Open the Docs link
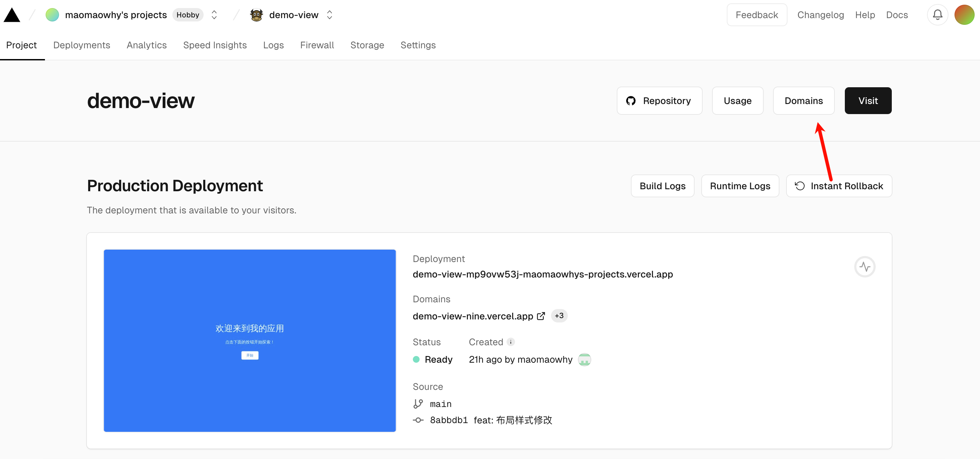The height and width of the screenshot is (459, 980). pyautogui.click(x=897, y=15)
